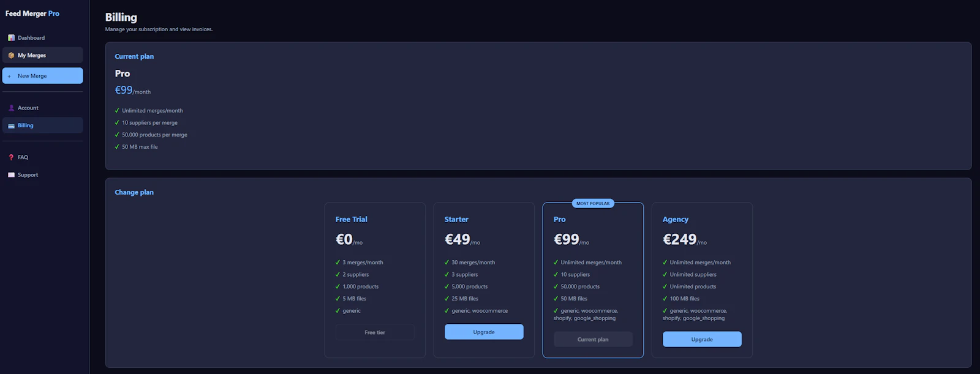Click the MOST POPULAR badge
The width and height of the screenshot is (980, 374).
coord(593,203)
